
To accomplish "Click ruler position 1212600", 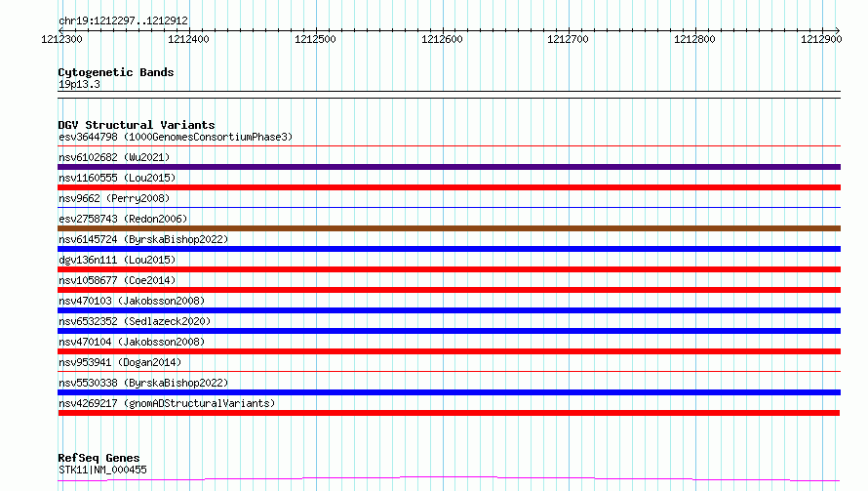I will point(442,39).
